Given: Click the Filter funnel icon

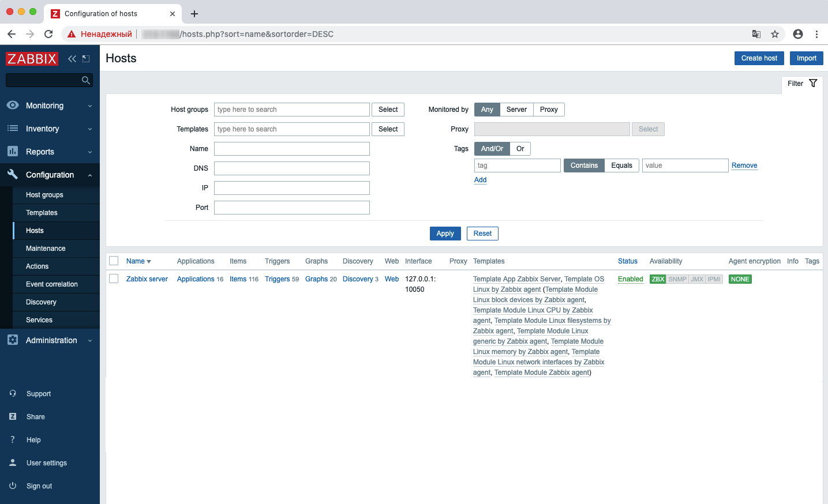Looking at the screenshot, I should point(813,84).
